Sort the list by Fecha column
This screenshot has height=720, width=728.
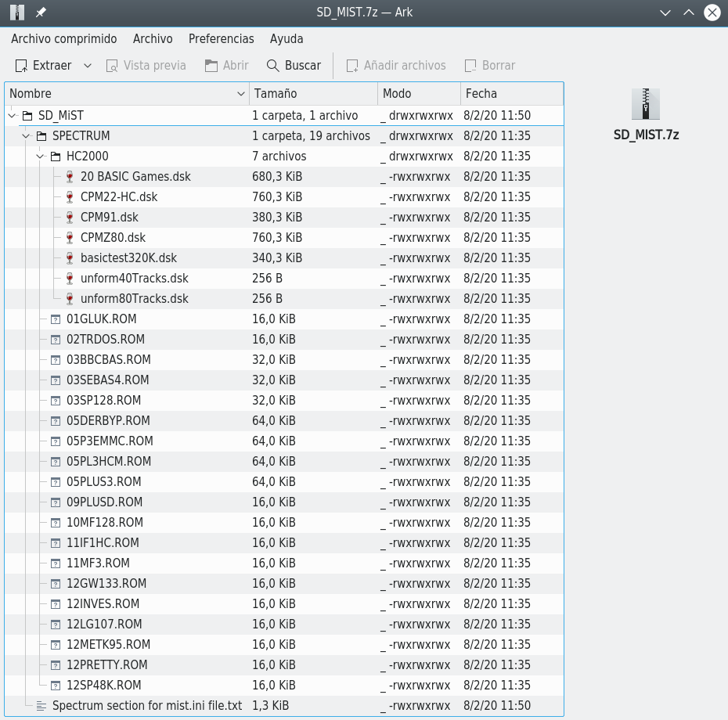pos(512,94)
